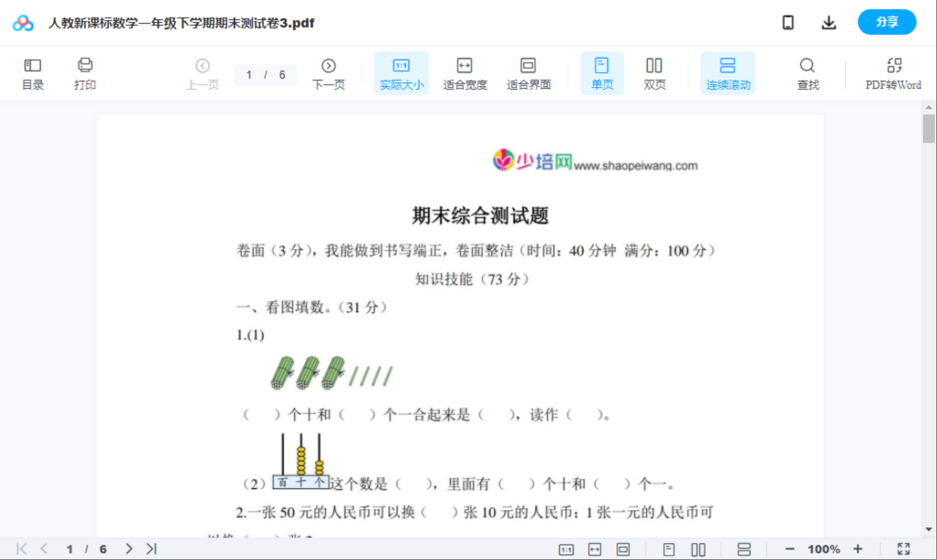Toggle 连续滚动 continuous scrolling
Viewport: 937px width, 560px height.
pos(727,73)
